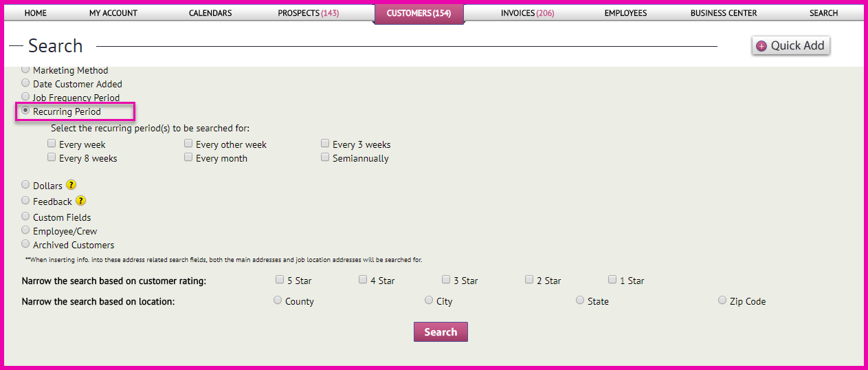Switch to the EMPLOYEES tab
The width and height of the screenshot is (868, 370).
(x=625, y=13)
